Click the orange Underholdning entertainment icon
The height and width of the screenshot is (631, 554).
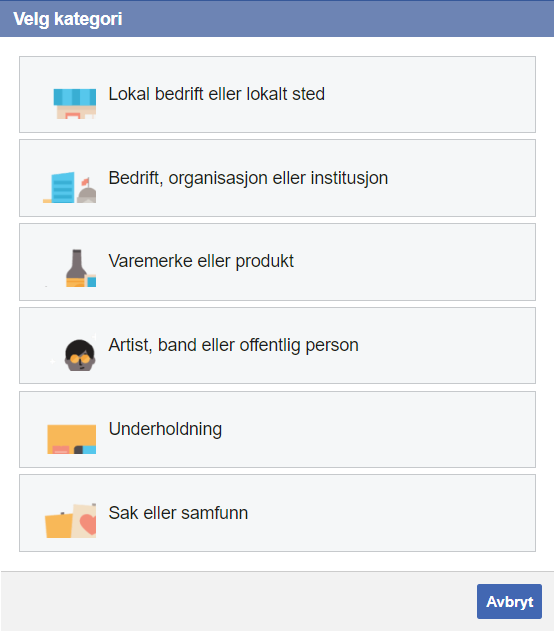click(72, 439)
